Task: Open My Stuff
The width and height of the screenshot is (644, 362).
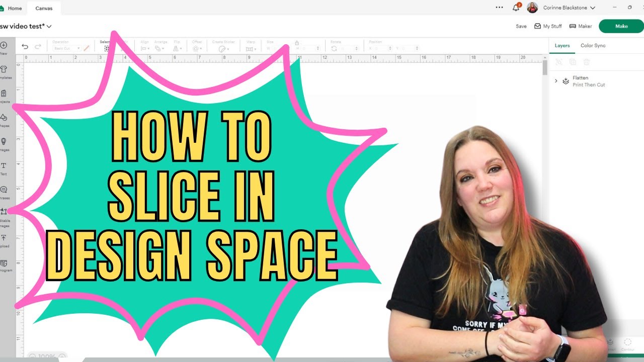Action: click(548, 26)
